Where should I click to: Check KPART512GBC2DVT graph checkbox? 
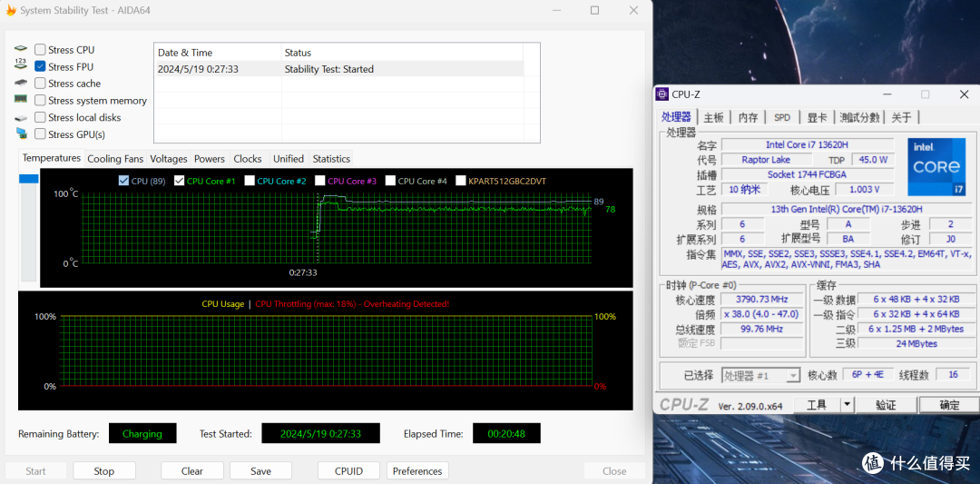click(461, 181)
